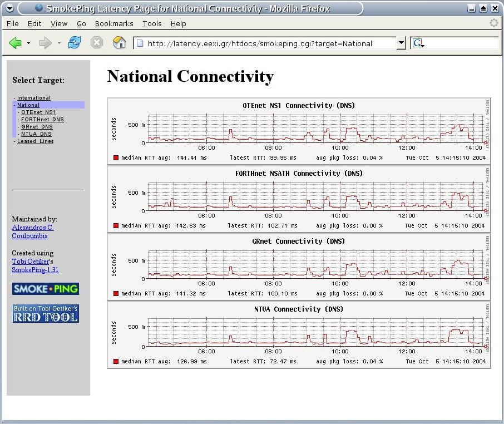
Task: Open the Go menu
Action: [81, 24]
